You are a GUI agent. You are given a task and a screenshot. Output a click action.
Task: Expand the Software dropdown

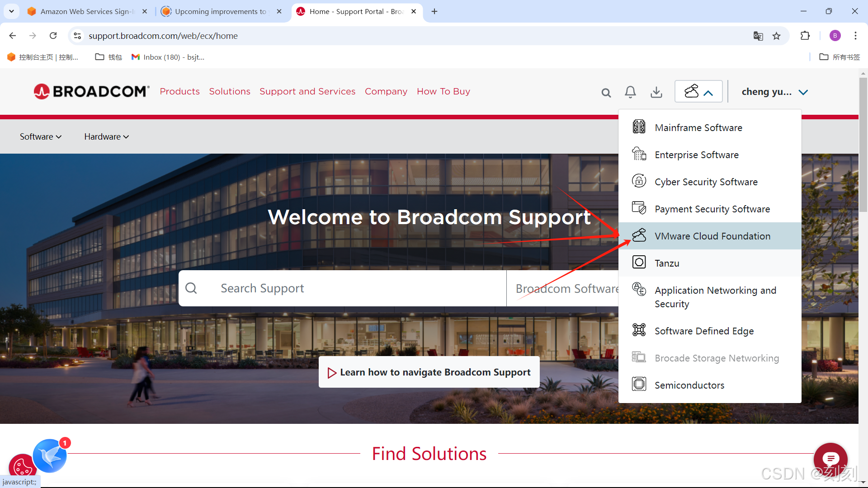(41, 136)
